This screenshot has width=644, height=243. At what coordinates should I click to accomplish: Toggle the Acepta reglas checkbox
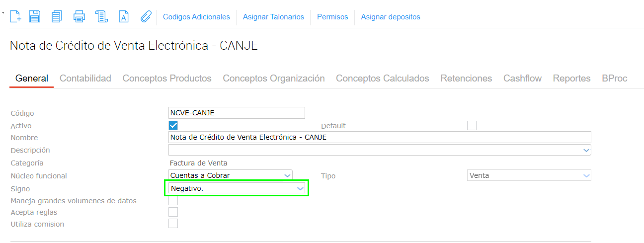point(173,212)
